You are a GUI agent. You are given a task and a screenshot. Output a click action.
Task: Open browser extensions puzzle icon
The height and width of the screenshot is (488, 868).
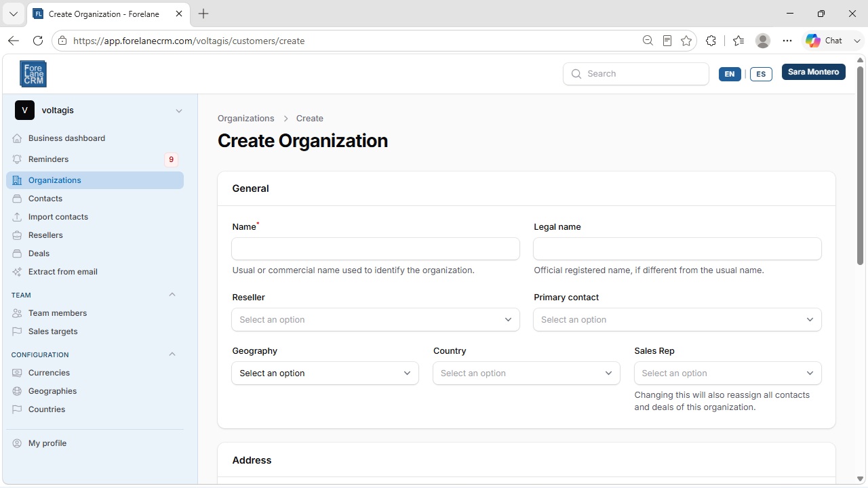(711, 41)
